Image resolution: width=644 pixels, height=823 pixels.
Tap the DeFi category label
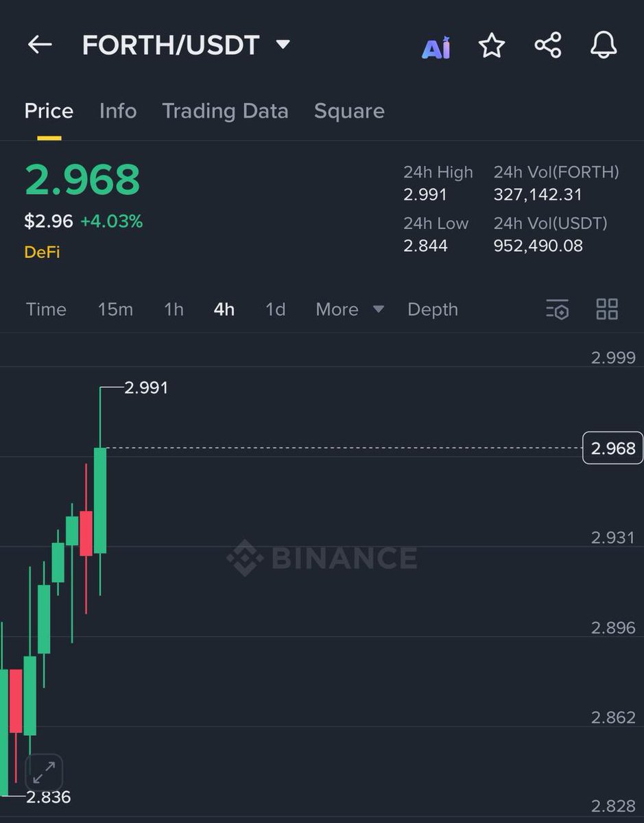tap(43, 252)
